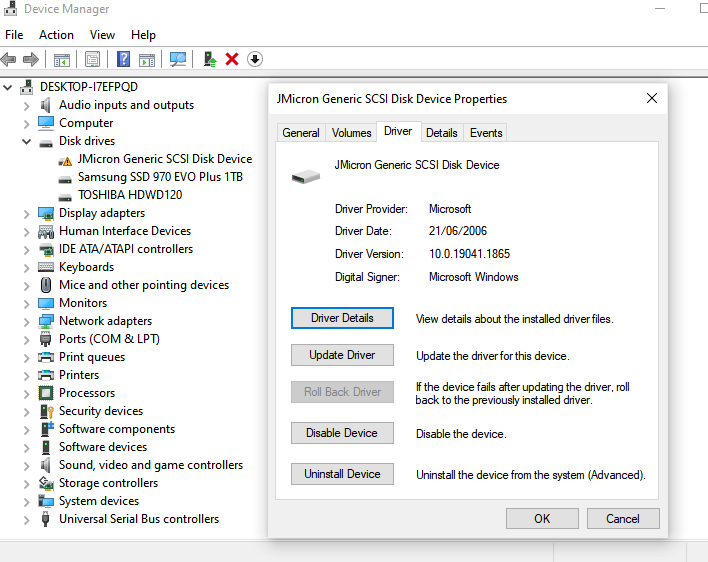Click the Security devices key icon
708x562 pixels.
[x=47, y=411]
